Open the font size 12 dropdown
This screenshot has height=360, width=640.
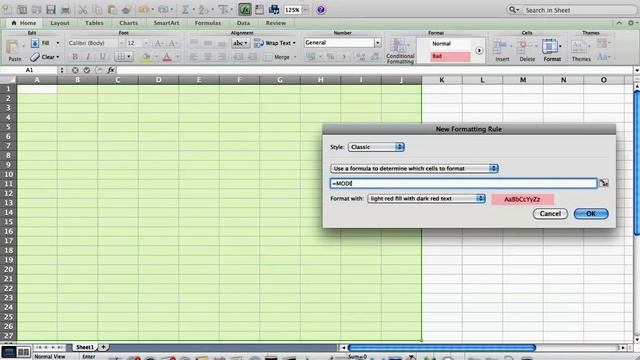146,43
